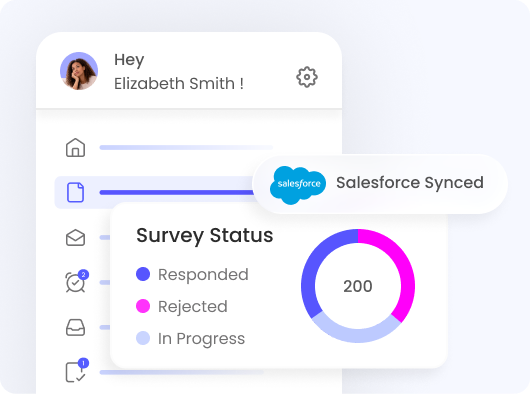Click the Salesforce Synced badge text
The width and height of the screenshot is (530, 394).
(410, 183)
